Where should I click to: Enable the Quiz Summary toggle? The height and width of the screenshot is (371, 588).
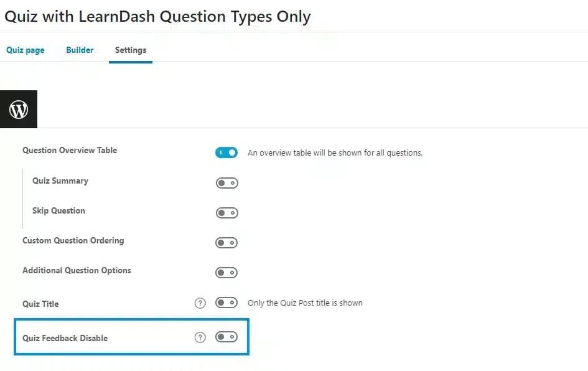click(226, 183)
